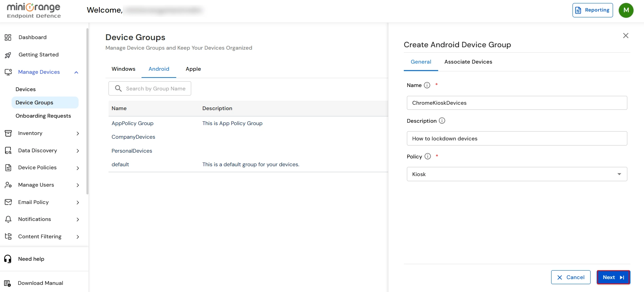Click the Cancel button
The height and width of the screenshot is (292, 644).
(x=571, y=277)
